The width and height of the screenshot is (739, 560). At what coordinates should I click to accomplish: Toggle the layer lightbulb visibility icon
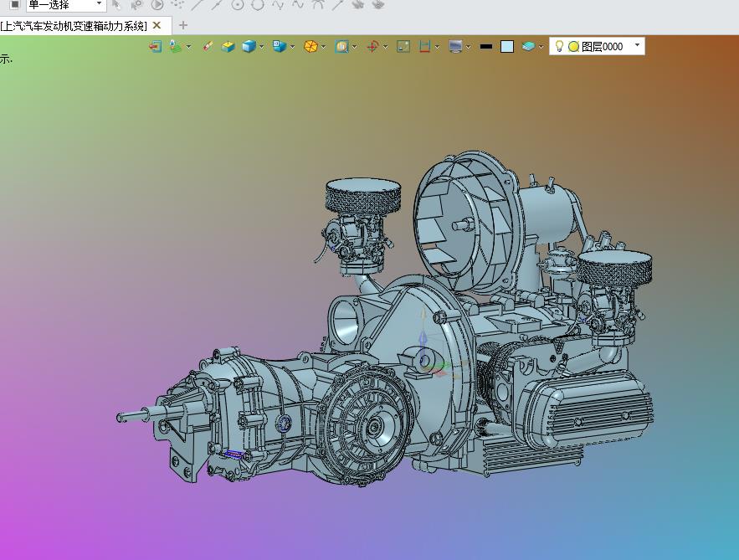click(x=559, y=47)
